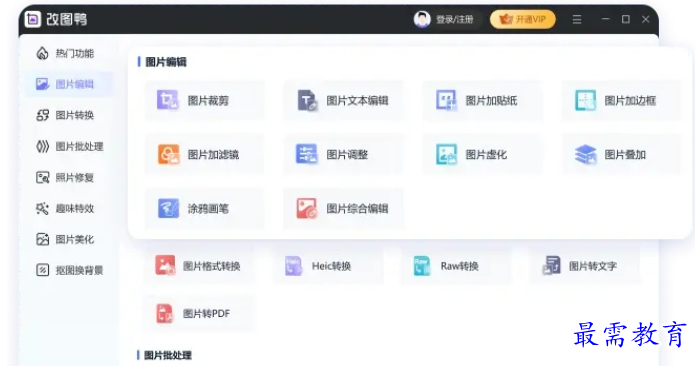Open 登录/注册 login link
Screen dimensions: 695x366
click(x=454, y=19)
